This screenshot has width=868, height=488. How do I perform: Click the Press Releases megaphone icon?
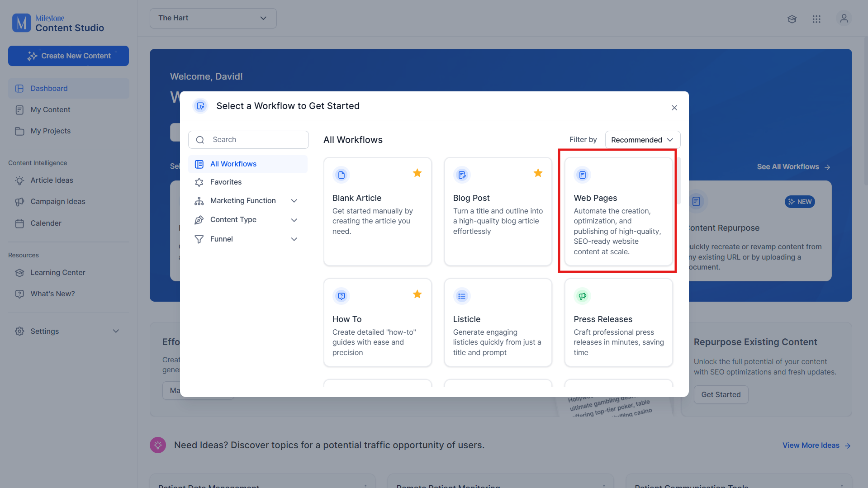(583, 296)
